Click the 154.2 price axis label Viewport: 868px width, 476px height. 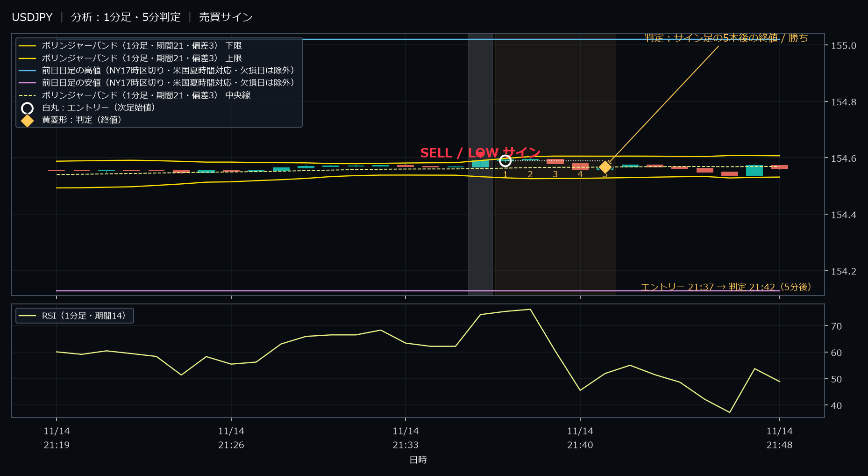(844, 271)
